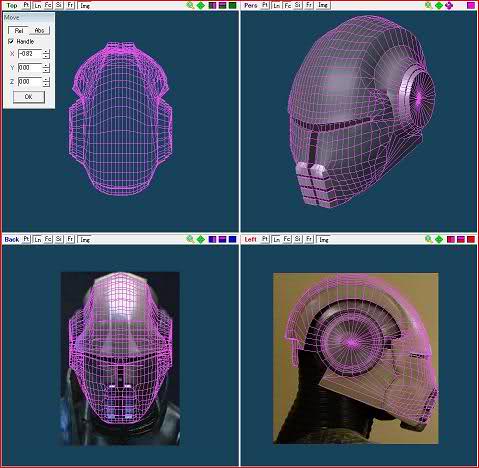The image size is (479, 468).
Task: Click the purple rotate icon in Pers view
Action: (449, 6)
